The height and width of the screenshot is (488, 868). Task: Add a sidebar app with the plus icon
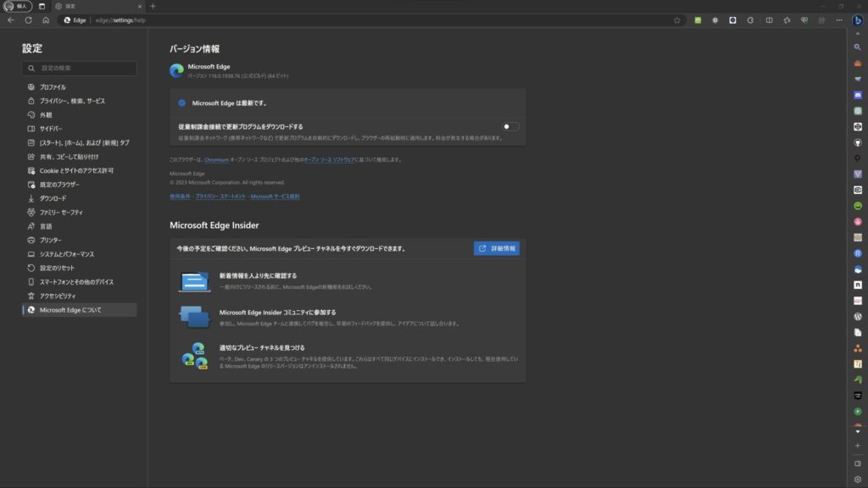(858, 446)
